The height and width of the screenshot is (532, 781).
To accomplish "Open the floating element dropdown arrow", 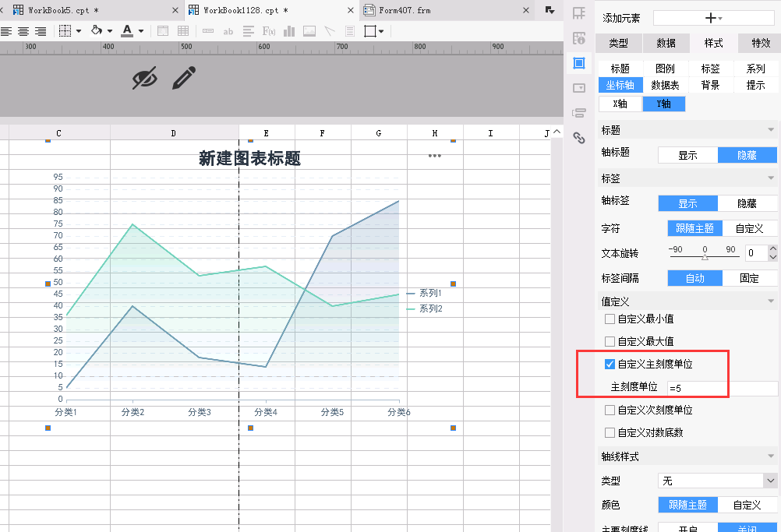I will click(381, 31).
